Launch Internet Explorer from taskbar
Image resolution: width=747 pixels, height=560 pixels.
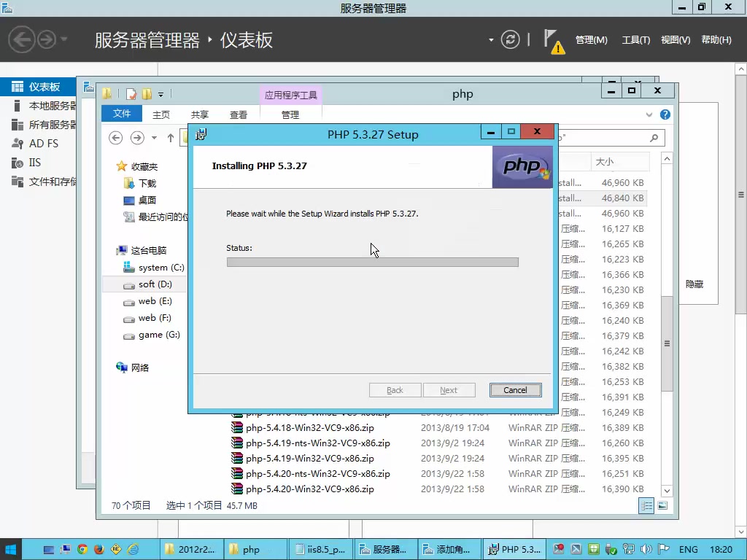pos(133,550)
